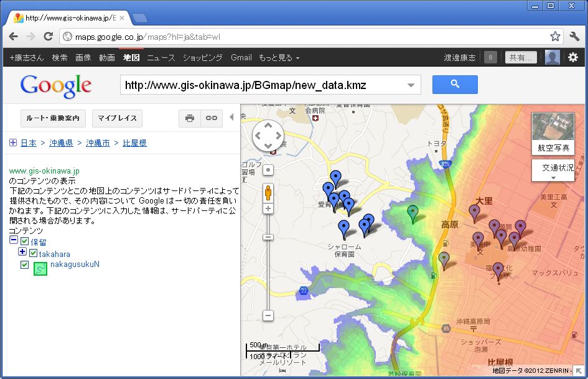Uncheck the takahara layer checkbox
Image resolution: width=588 pixels, height=379 pixels.
(33, 253)
